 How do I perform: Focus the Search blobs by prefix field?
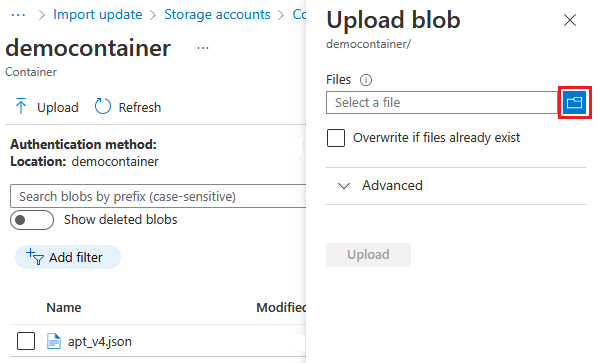(158, 196)
